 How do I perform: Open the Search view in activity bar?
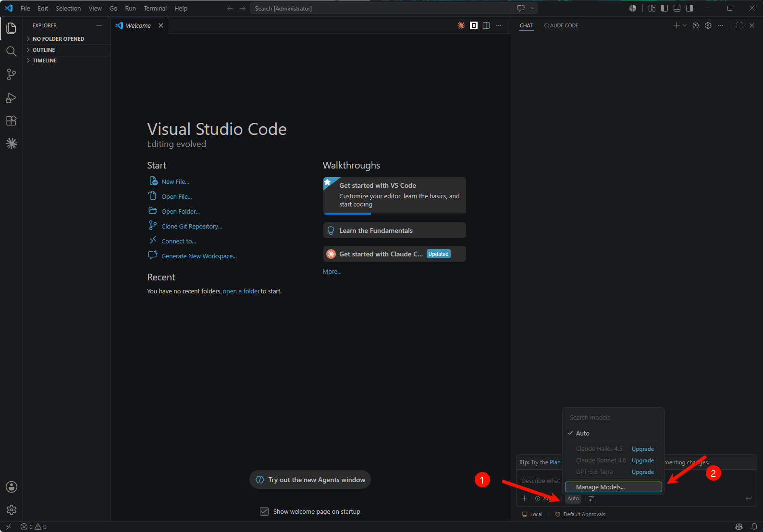(12, 51)
